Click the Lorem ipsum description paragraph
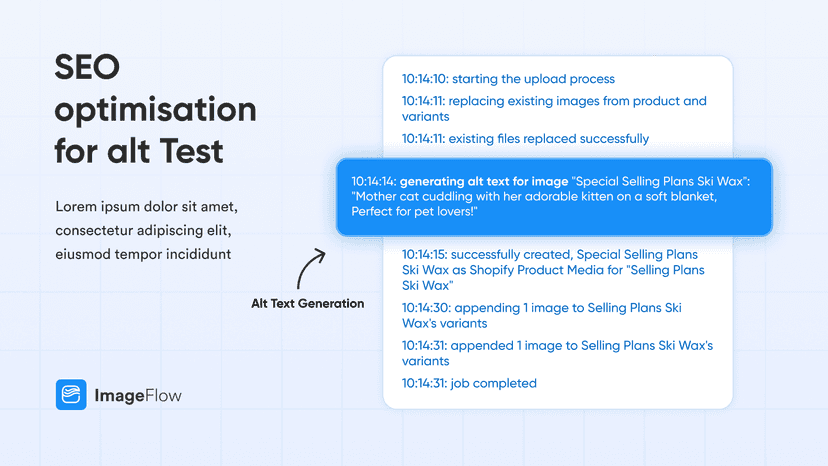Viewport: 828px width, 466px height. 146,230
